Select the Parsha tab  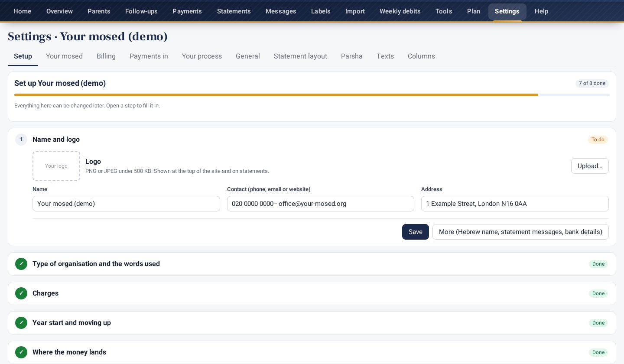pyautogui.click(x=352, y=56)
